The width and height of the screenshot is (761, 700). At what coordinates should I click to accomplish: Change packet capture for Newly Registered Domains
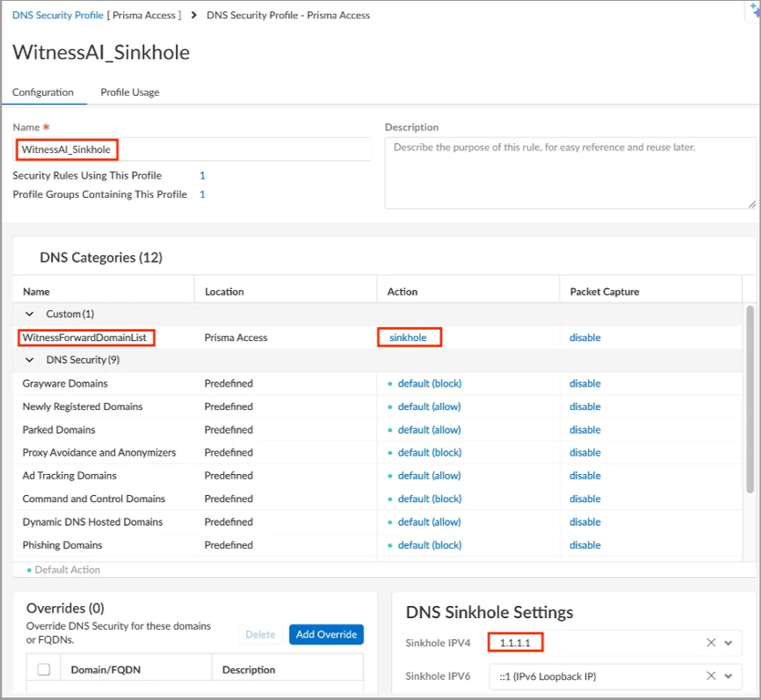point(585,407)
